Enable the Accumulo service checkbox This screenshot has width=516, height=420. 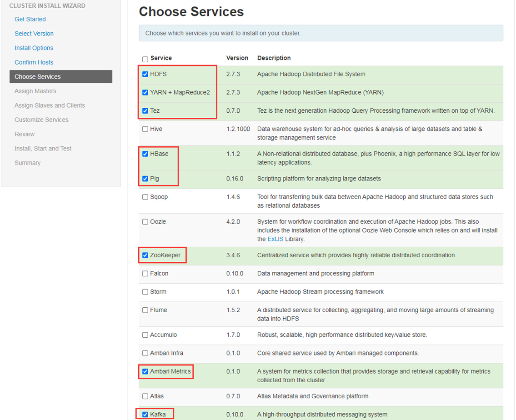(x=145, y=335)
